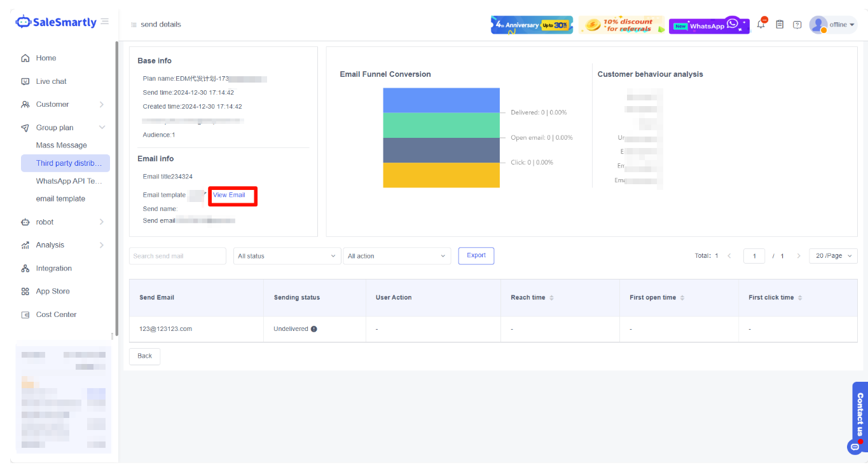Image resolution: width=868 pixels, height=465 pixels.
Task: Change the 20 /Page size dropdown
Action: coord(833,256)
